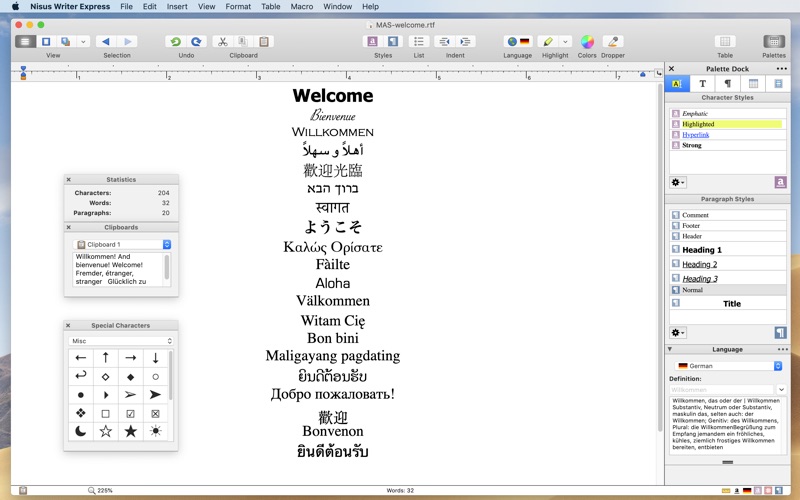Toggle the Palettes toolbar button
This screenshot has width=800, height=500.
click(774, 41)
